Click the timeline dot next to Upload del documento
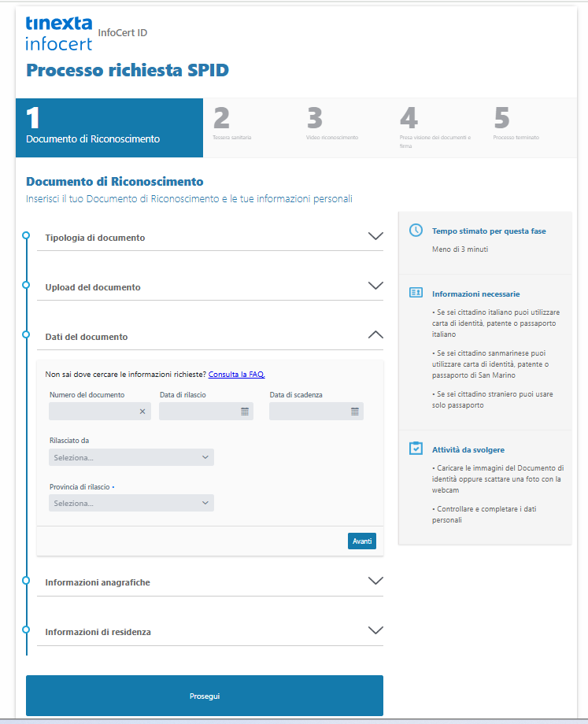 click(x=26, y=285)
